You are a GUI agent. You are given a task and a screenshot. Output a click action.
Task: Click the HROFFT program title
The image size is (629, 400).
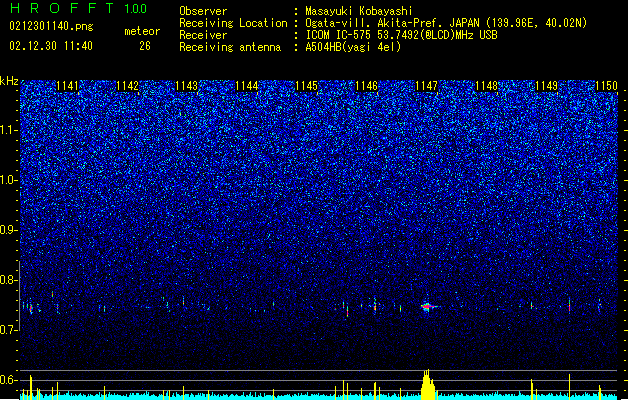[x=62, y=8]
